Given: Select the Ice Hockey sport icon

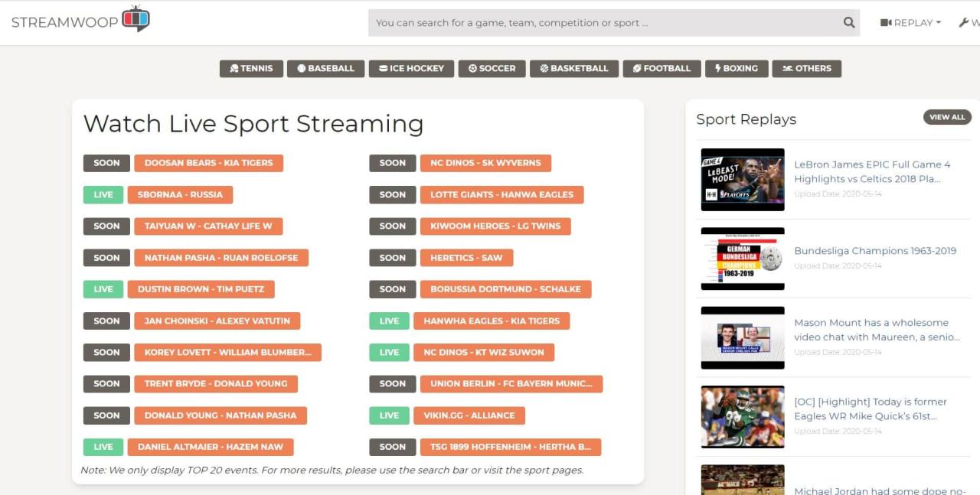Looking at the screenshot, I should (x=383, y=68).
